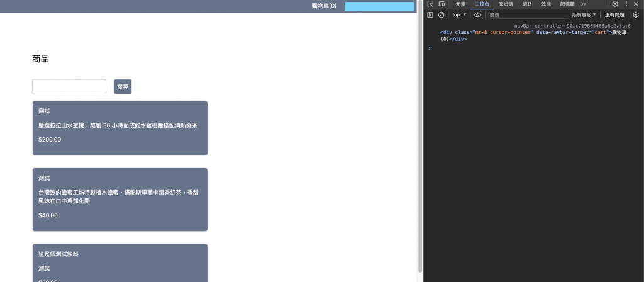The width and height of the screenshot is (644, 282).
Task: Click the logged div element in console
Action: (533, 36)
